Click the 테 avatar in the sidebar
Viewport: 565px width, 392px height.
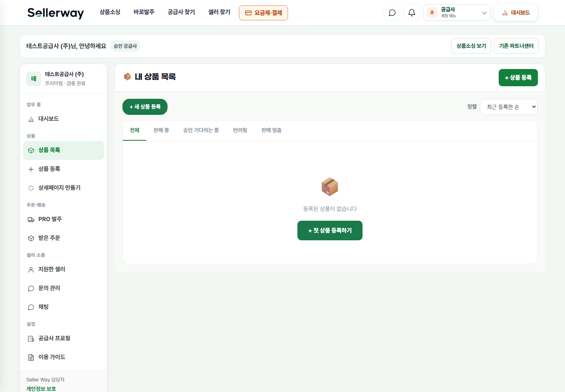tap(34, 79)
